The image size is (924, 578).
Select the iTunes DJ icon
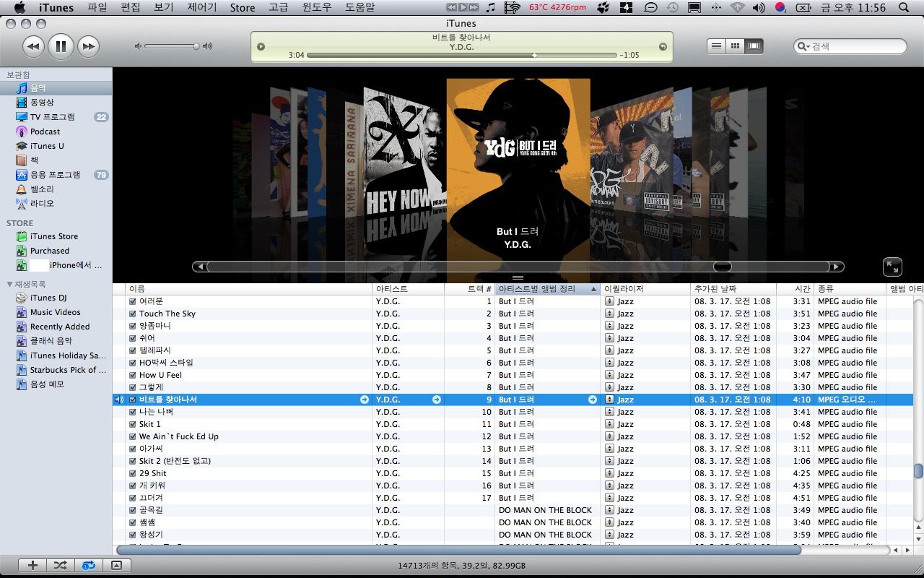(x=22, y=298)
